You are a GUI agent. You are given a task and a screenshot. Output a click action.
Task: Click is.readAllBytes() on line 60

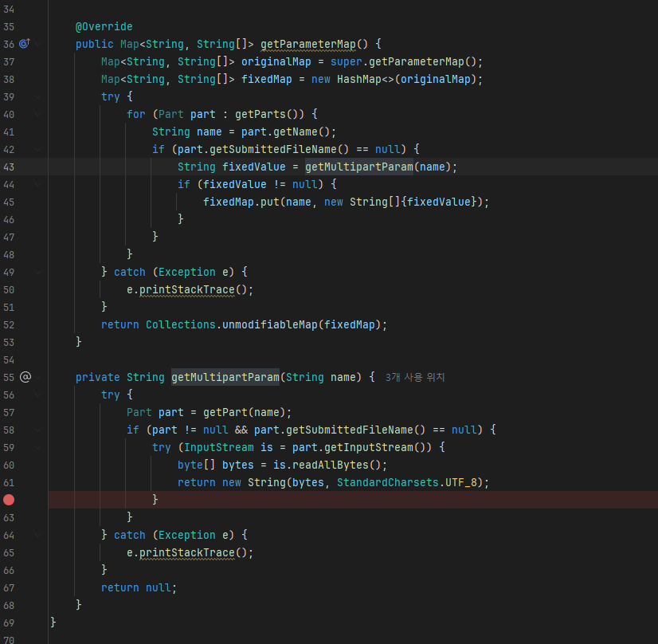click(327, 465)
